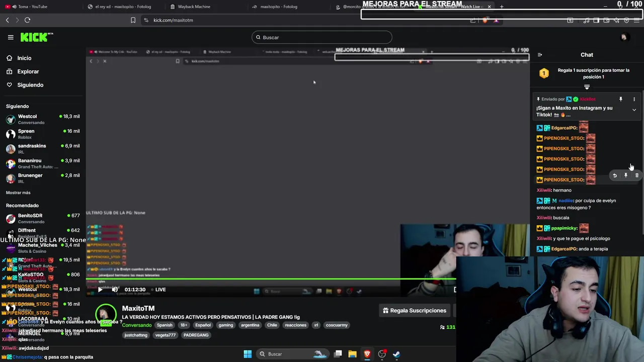Reply to hovered PIPENOSKII_STGO message
644x362 pixels.
(615, 175)
